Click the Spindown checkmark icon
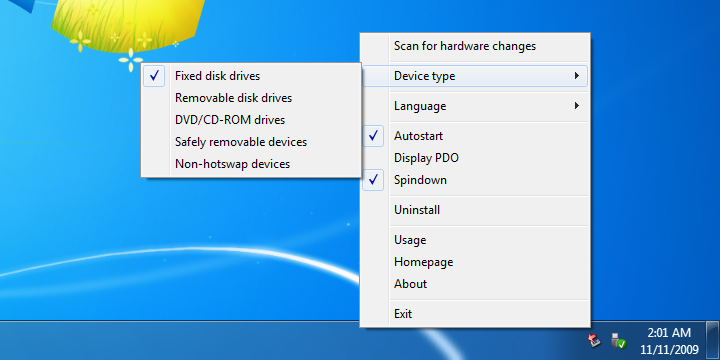 tap(373, 180)
